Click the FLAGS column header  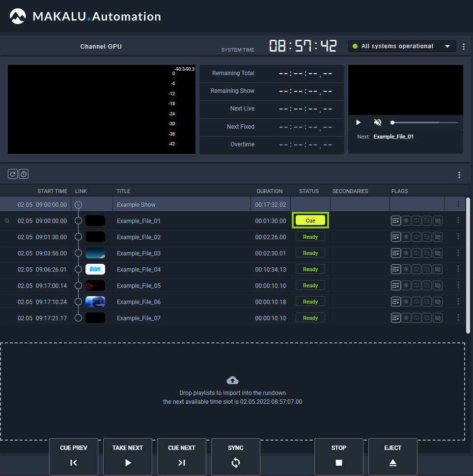(x=399, y=191)
